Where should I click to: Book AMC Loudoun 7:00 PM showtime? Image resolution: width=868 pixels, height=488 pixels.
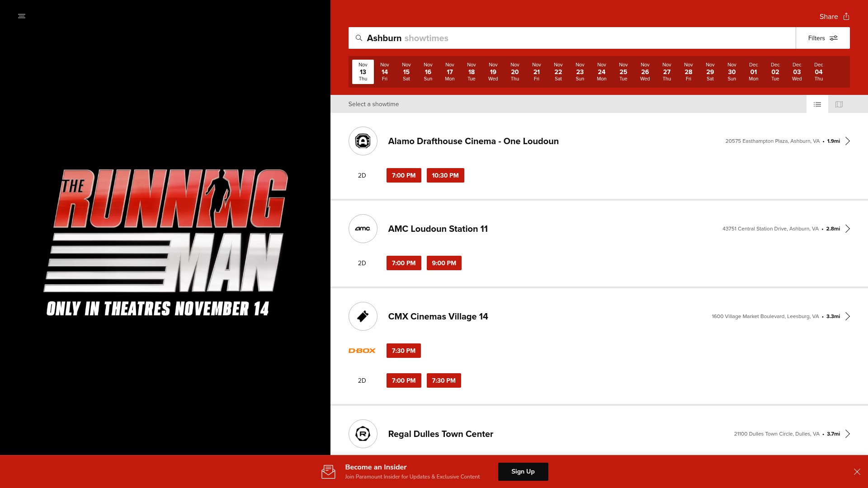404,263
